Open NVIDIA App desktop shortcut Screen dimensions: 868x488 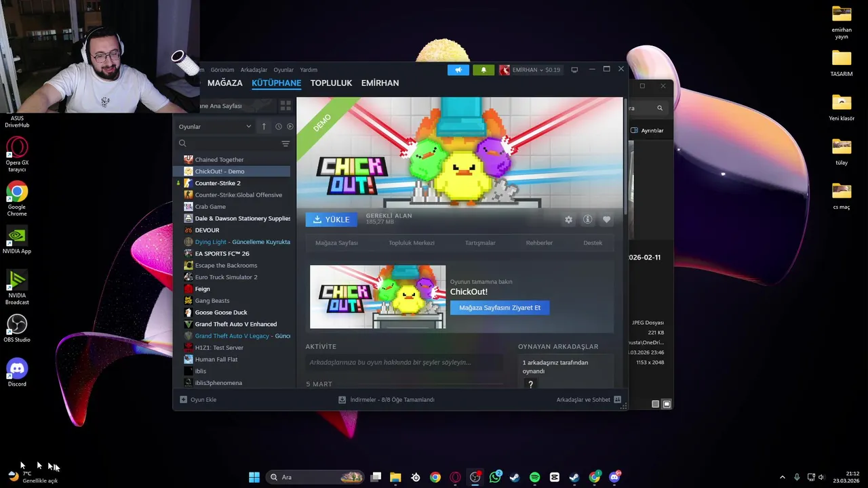pyautogui.click(x=17, y=241)
